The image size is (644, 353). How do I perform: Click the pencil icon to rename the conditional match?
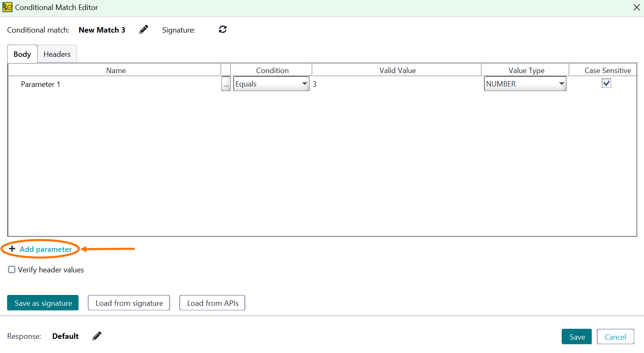[x=143, y=29]
